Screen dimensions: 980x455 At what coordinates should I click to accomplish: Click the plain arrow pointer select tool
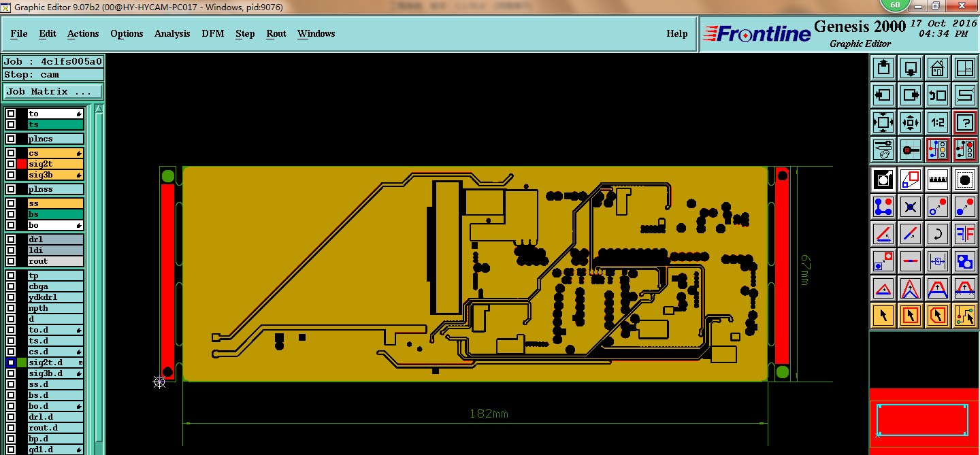(883, 315)
